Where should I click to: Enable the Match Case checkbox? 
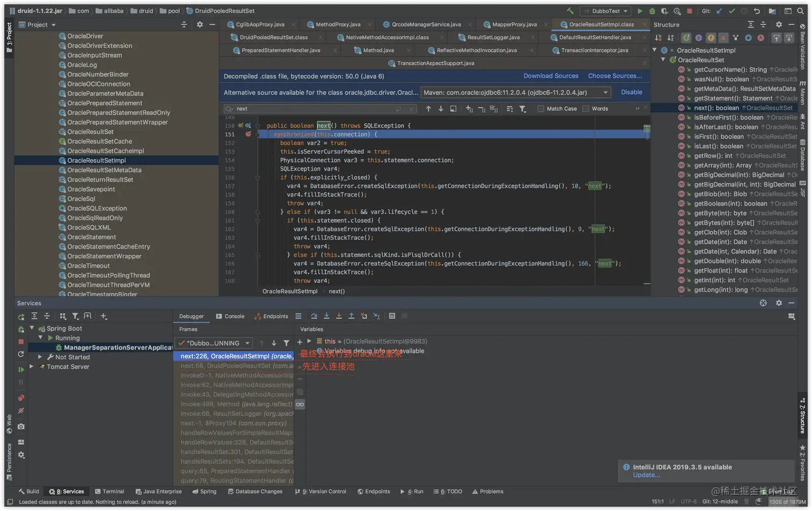pos(541,109)
